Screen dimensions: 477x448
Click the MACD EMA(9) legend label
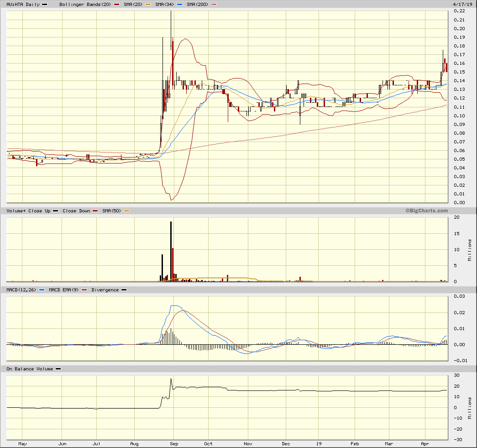tap(63, 290)
